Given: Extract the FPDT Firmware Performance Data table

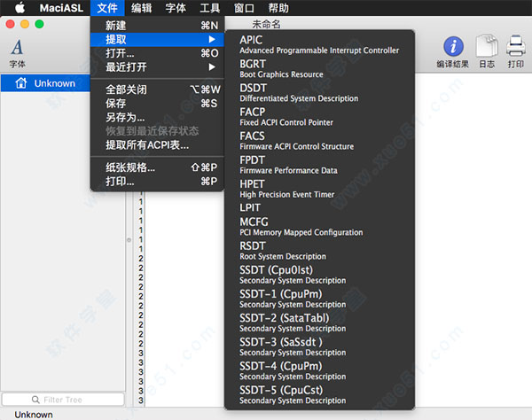Looking at the screenshot, I should coord(319,165).
